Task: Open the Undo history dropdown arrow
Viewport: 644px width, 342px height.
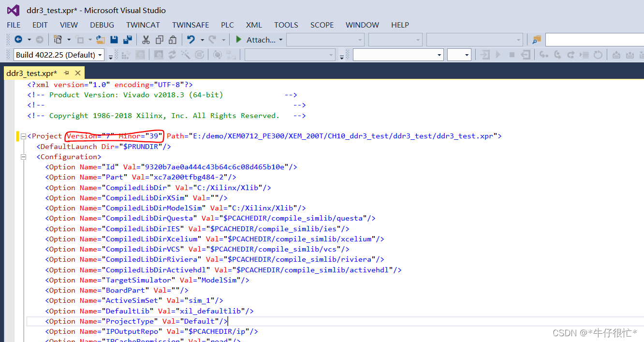Action: click(202, 40)
